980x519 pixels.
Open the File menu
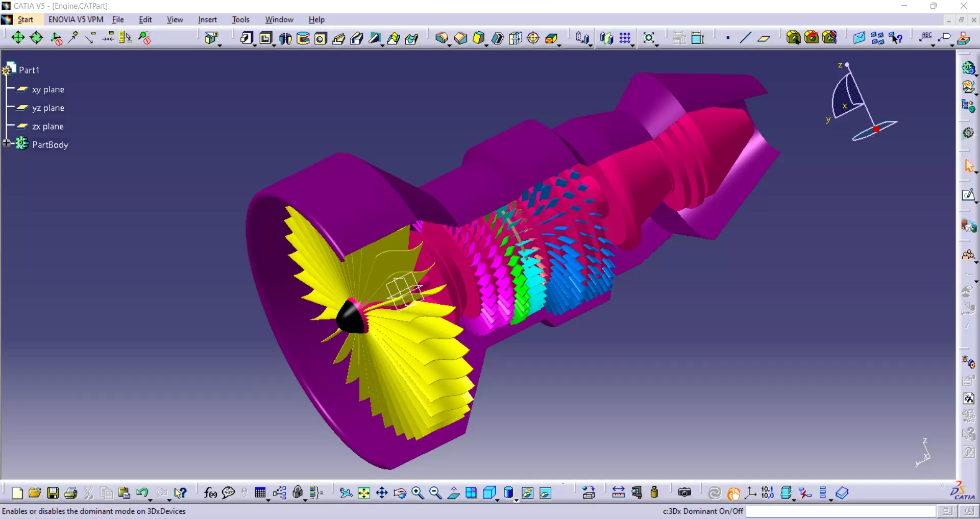click(x=118, y=19)
